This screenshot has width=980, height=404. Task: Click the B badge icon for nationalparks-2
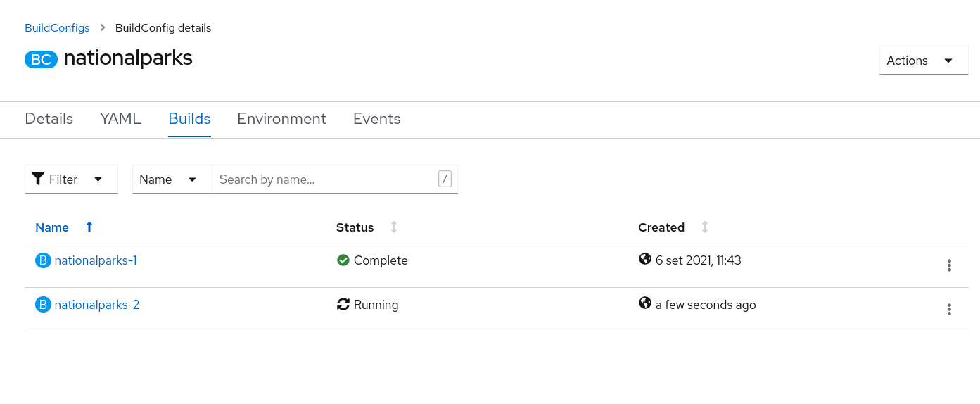tap(43, 305)
